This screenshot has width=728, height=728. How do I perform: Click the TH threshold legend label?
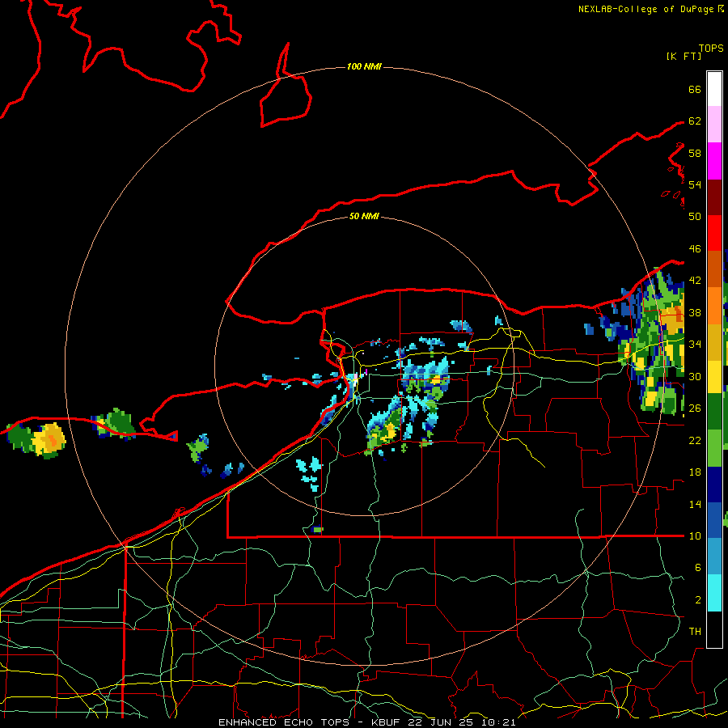[x=695, y=631]
